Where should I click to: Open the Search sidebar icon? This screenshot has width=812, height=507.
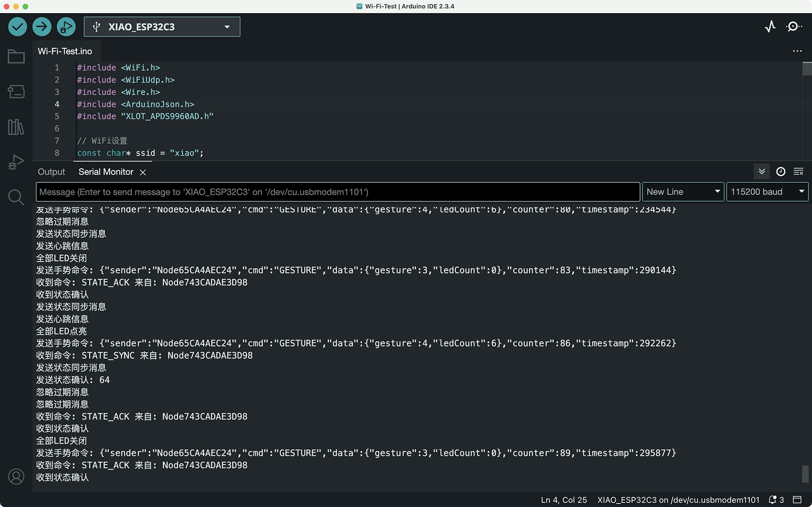pyautogui.click(x=16, y=197)
